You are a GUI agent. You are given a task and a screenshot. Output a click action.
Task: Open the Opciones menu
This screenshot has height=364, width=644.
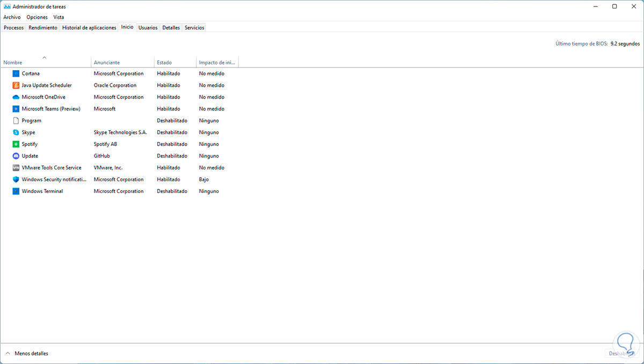pyautogui.click(x=37, y=17)
